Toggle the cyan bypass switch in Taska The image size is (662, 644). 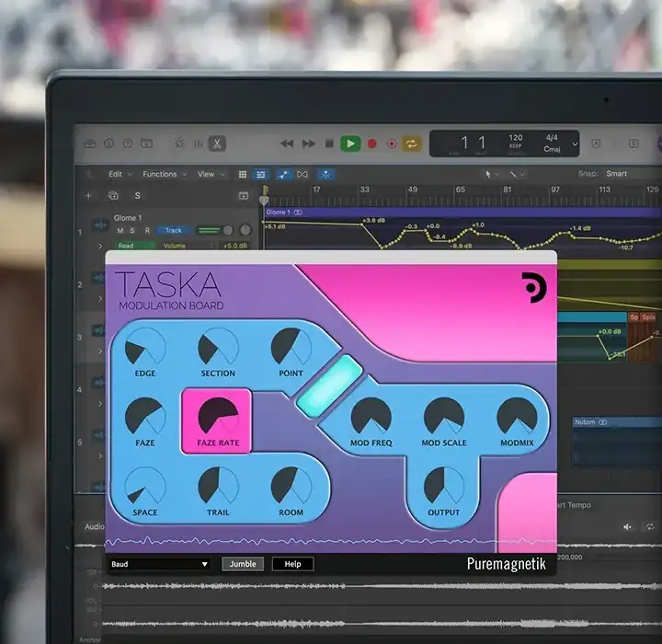pyautogui.click(x=329, y=386)
